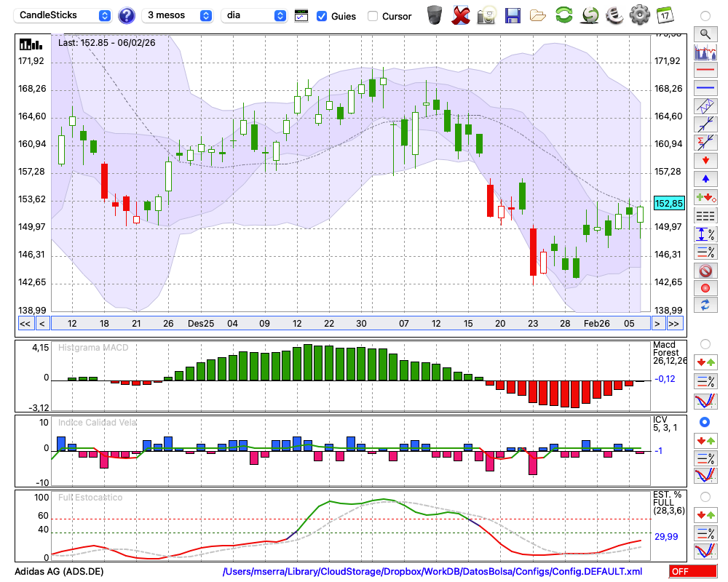
Task: Select the magnifier zoom tool
Action: [705, 34]
